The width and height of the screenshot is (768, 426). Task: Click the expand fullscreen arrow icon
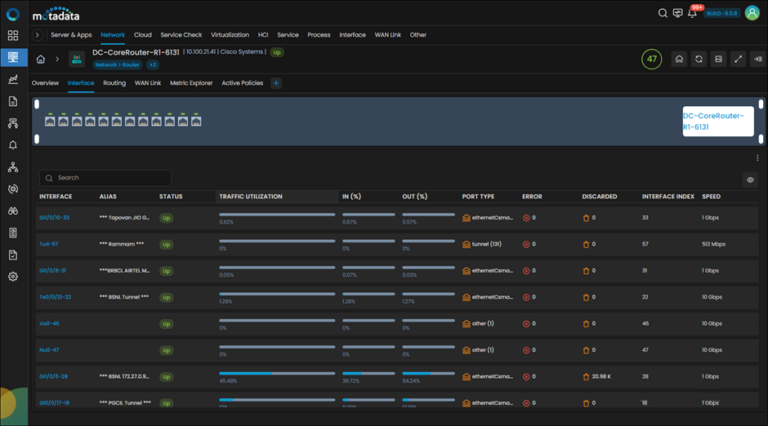738,59
